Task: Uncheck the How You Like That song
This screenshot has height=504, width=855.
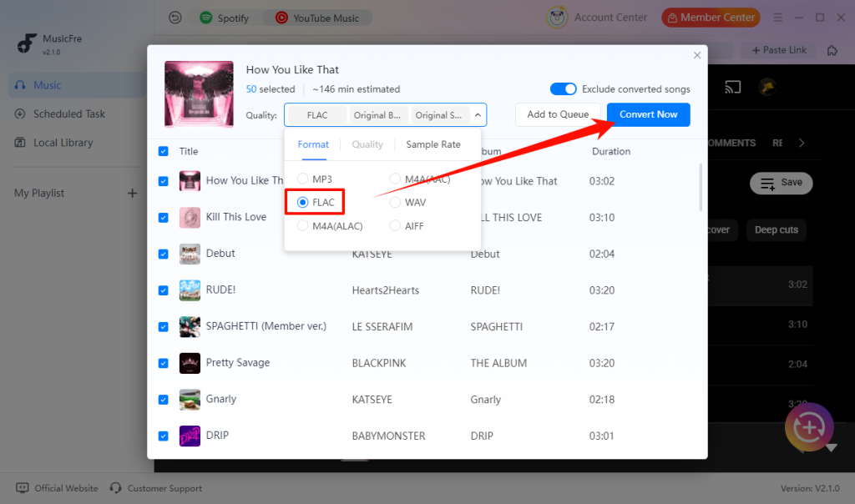Action: [x=163, y=181]
